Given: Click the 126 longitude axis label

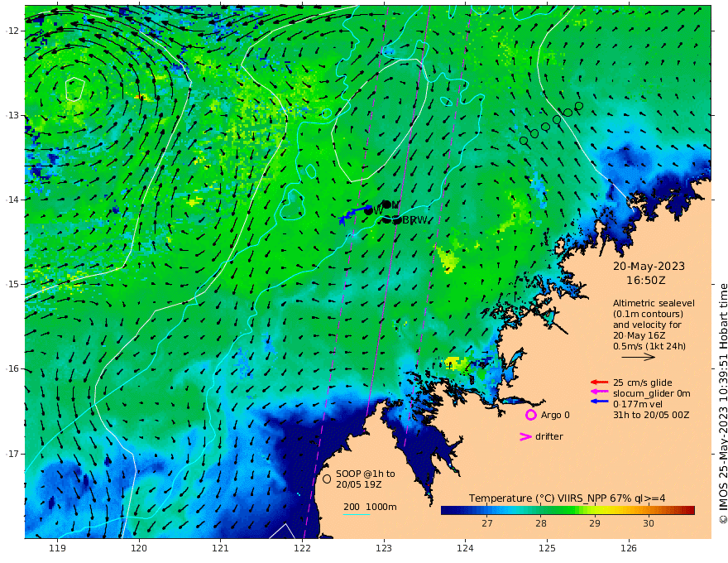Looking at the screenshot, I should (629, 549).
